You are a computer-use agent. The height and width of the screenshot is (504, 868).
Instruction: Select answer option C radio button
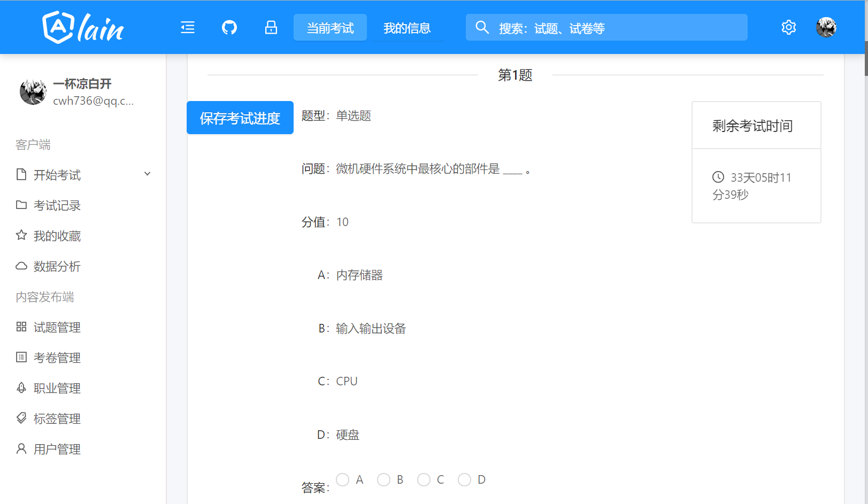point(424,480)
